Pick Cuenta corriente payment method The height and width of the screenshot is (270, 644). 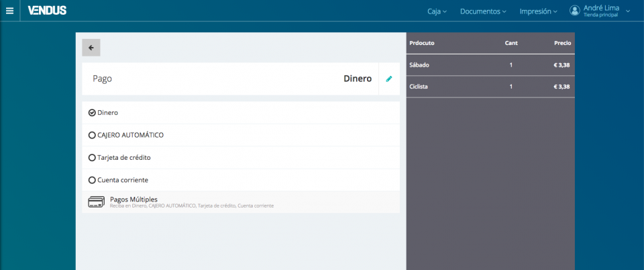[x=93, y=180]
